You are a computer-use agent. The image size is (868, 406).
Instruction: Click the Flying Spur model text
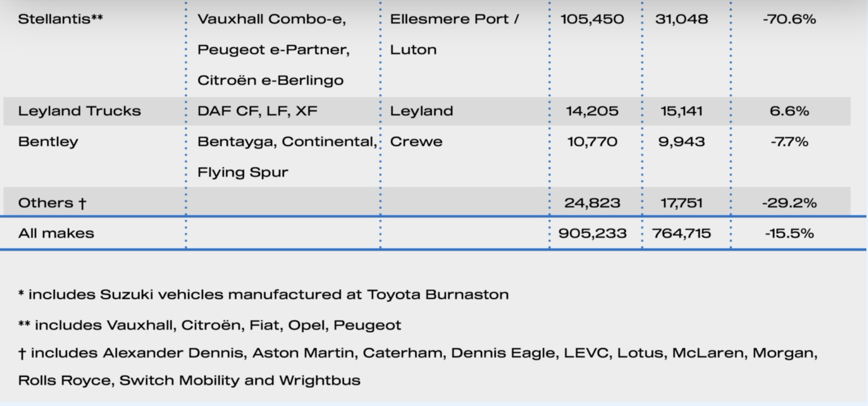(243, 172)
